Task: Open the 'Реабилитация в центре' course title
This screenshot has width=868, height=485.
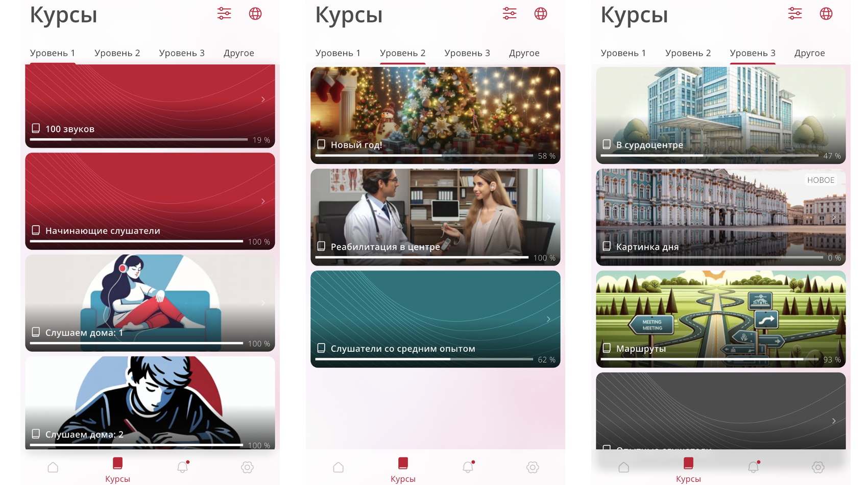Action: [x=385, y=247]
